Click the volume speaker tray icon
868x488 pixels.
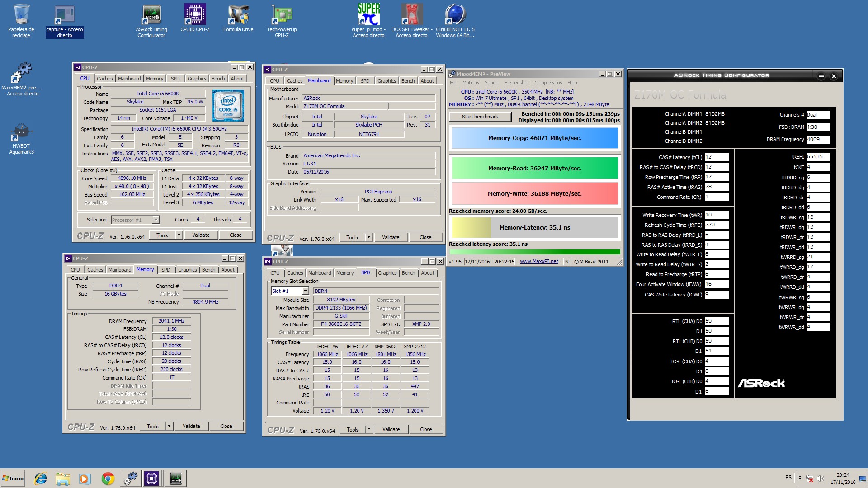(x=821, y=478)
